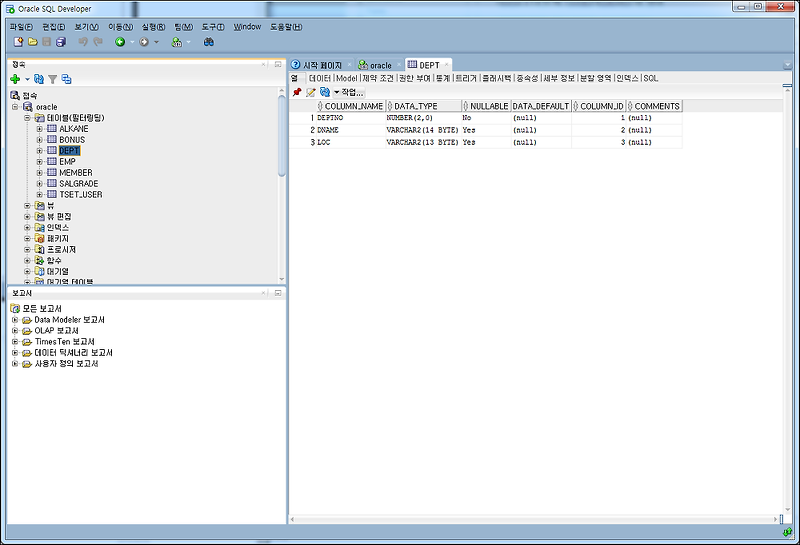The height and width of the screenshot is (545, 800).
Task: Click the New file toolbar icon
Action: point(18,42)
